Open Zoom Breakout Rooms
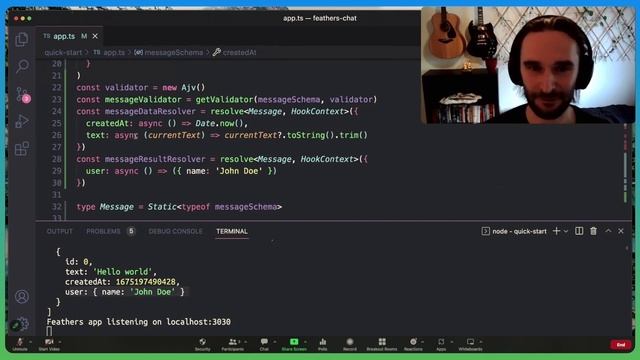 (382, 344)
